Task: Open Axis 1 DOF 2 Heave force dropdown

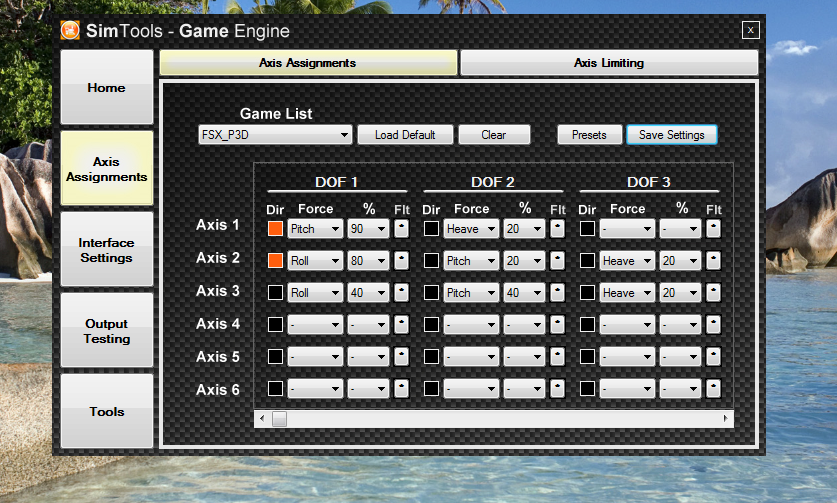Action: click(471, 229)
